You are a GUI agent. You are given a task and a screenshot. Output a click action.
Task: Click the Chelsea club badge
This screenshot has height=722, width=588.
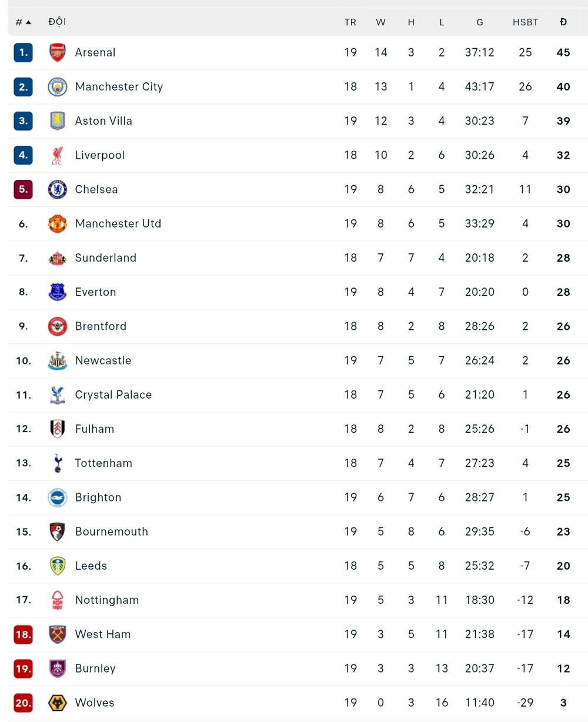[x=57, y=189]
